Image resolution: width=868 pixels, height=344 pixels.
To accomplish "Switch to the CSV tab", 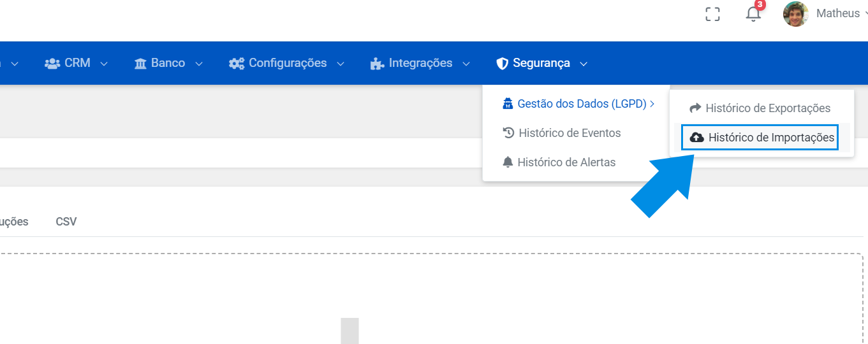I will tap(66, 222).
